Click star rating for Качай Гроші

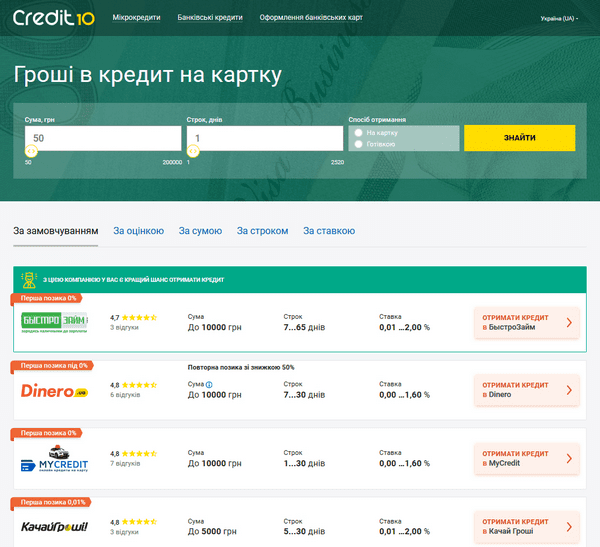coord(139,522)
